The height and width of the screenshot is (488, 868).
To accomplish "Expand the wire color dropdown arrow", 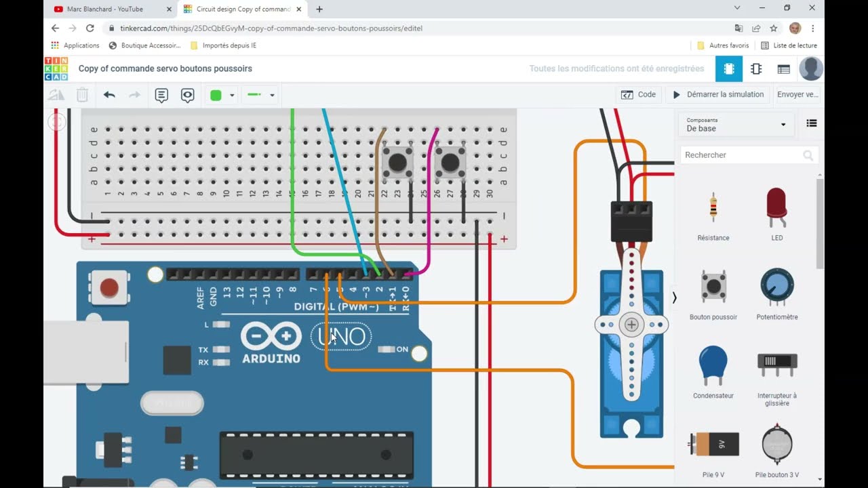I will 232,96.
